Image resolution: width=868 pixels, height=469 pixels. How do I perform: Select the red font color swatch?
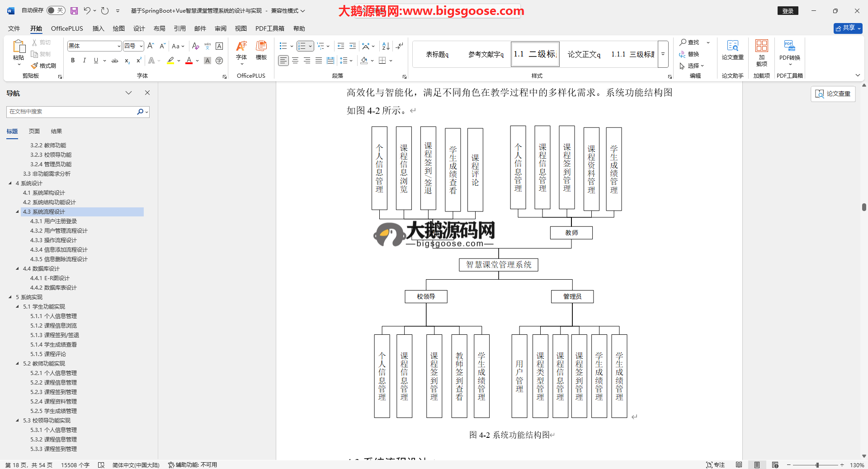[x=189, y=61]
